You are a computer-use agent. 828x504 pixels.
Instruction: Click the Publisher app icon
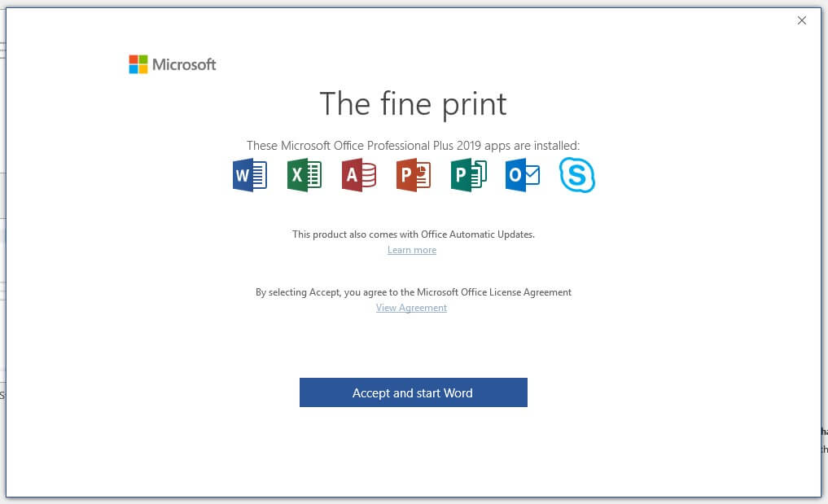tap(468, 175)
